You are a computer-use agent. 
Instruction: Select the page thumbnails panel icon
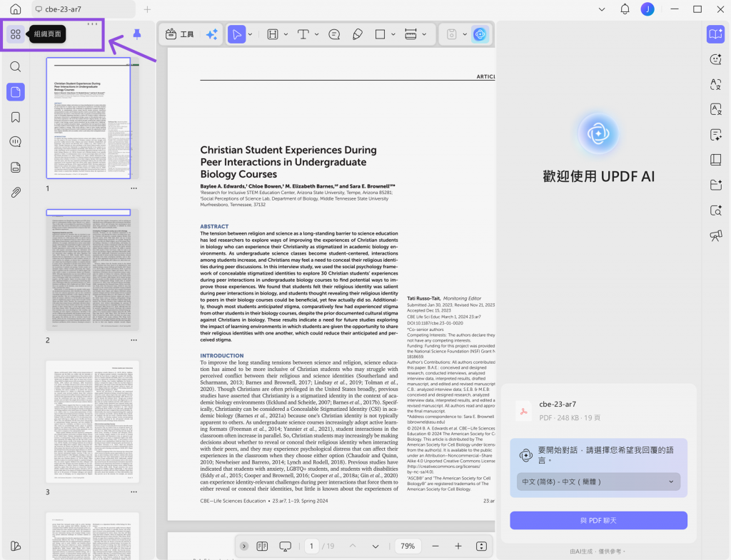click(x=16, y=92)
